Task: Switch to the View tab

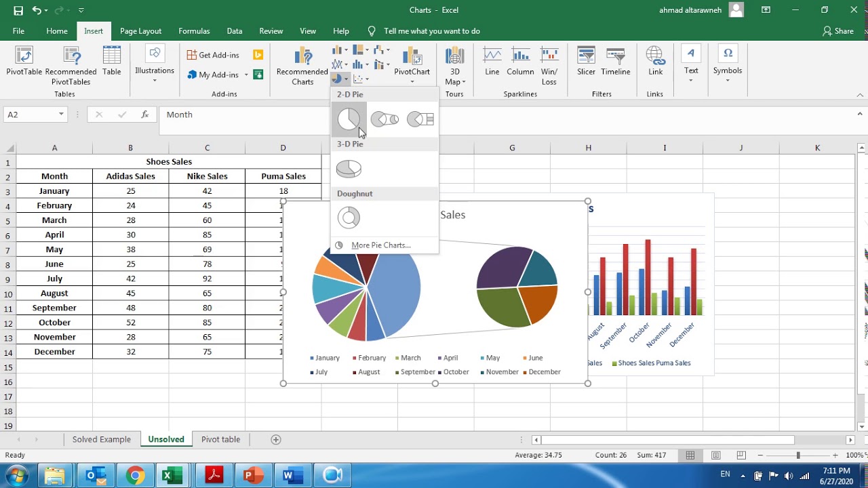Action: point(308,31)
